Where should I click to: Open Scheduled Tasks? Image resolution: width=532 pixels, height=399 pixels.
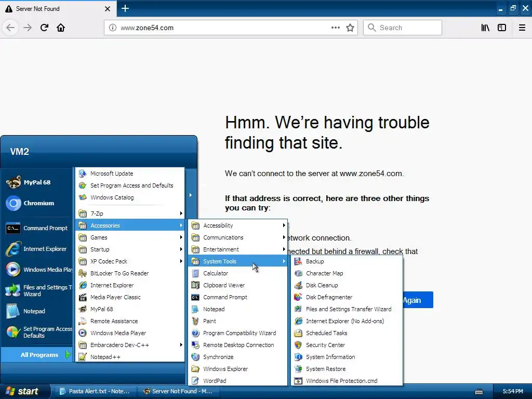tap(347, 333)
